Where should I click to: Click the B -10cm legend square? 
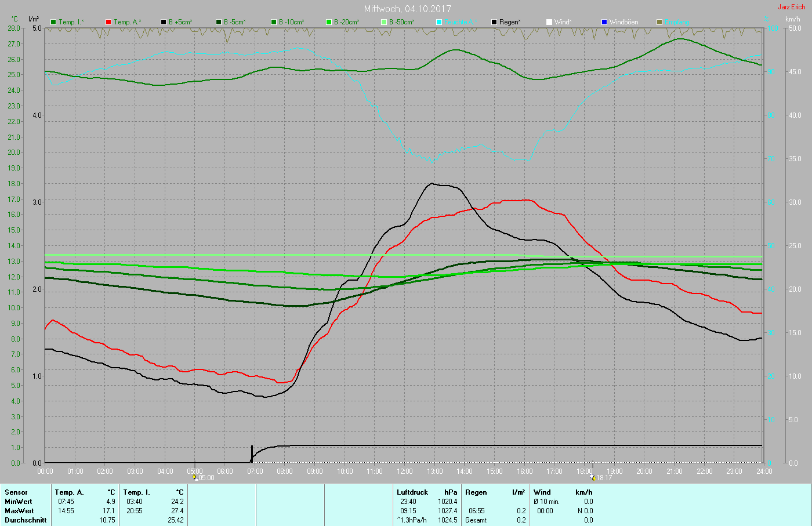point(274,22)
